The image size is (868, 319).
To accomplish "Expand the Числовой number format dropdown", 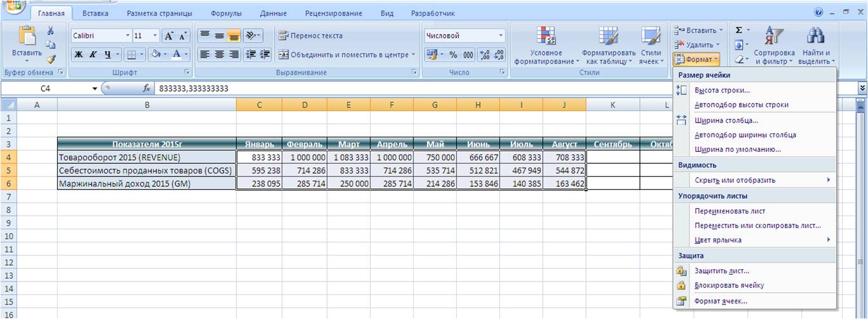I will (x=501, y=36).
